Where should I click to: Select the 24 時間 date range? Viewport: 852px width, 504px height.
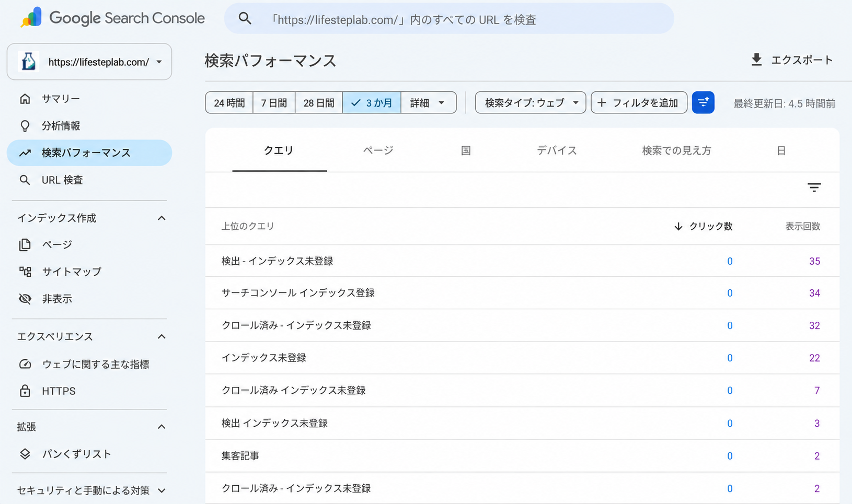coord(229,102)
